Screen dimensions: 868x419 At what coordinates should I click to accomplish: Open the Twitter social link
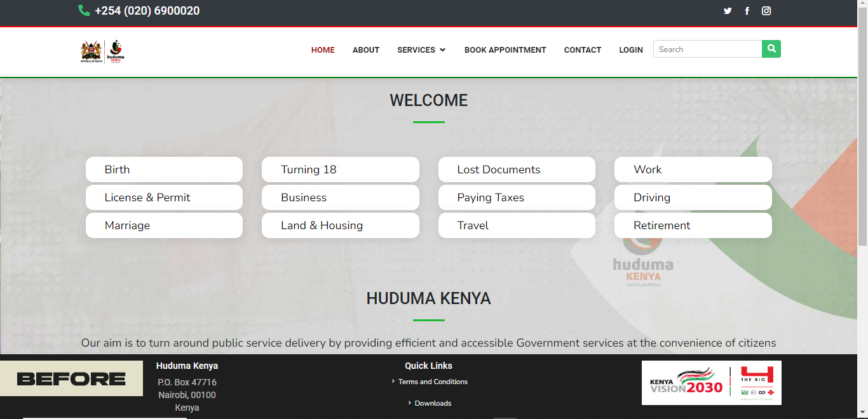[x=728, y=11]
